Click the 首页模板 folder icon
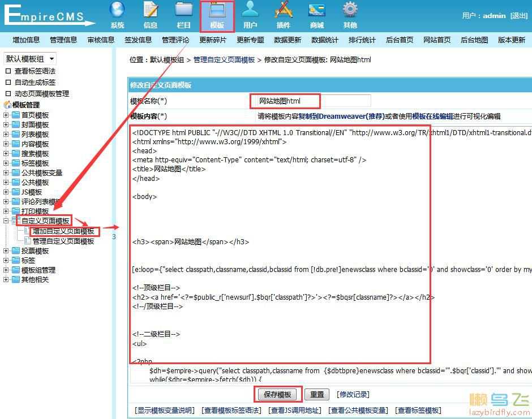Screen dimensions: 532x419 click(16, 115)
